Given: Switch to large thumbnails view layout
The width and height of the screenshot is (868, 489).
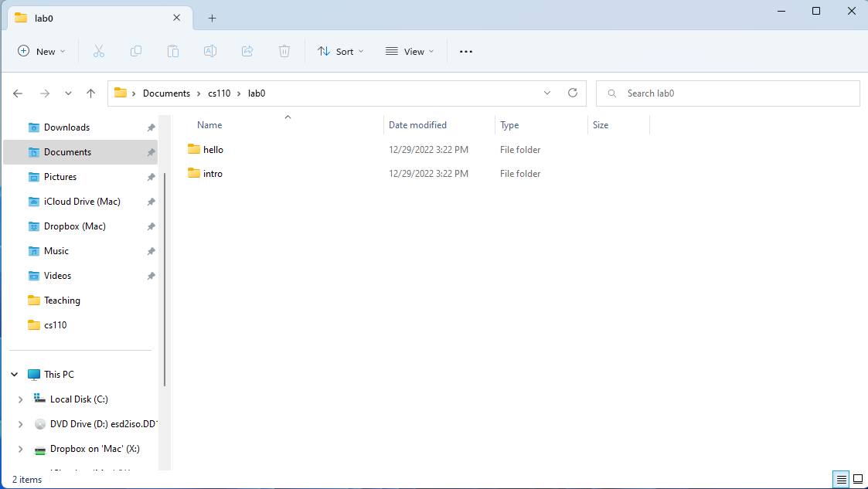Looking at the screenshot, I should [x=857, y=479].
